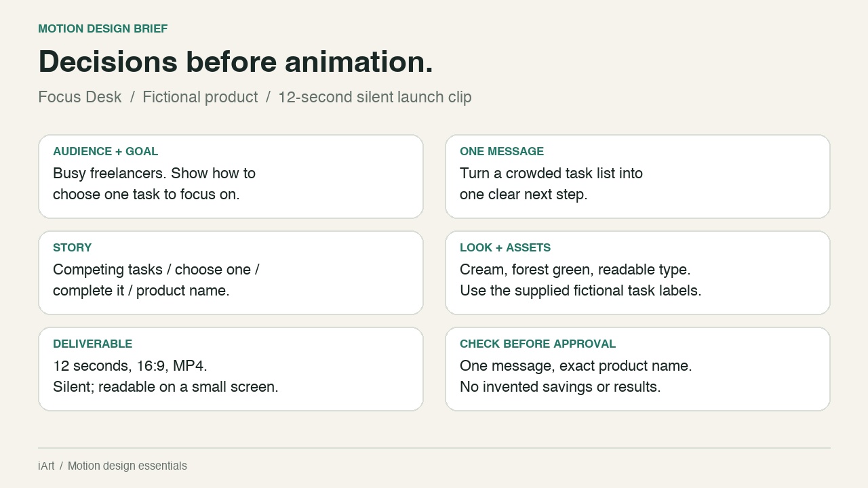Click "Use the supplied fictional task labels."
868x488 pixels.
tap(580, 291)
